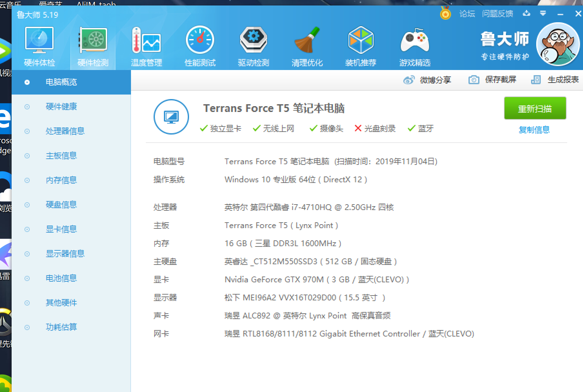
Task: Open 论坛 forum link
Action: point(467,14)
